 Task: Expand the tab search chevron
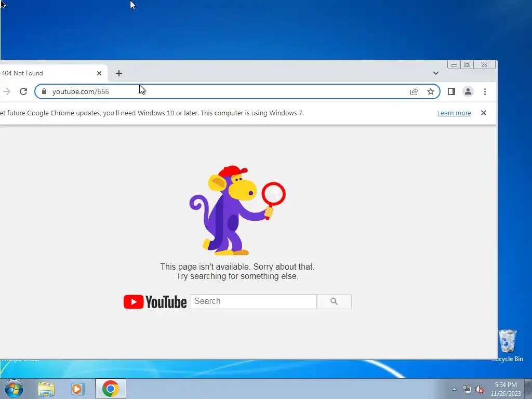coord(436,73)
